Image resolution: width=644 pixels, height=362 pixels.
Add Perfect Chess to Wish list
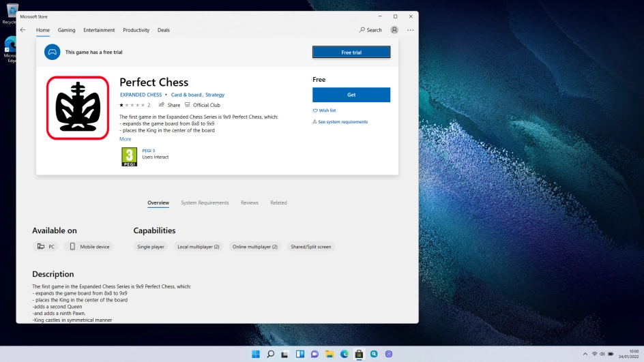click(x=325, y=110)
